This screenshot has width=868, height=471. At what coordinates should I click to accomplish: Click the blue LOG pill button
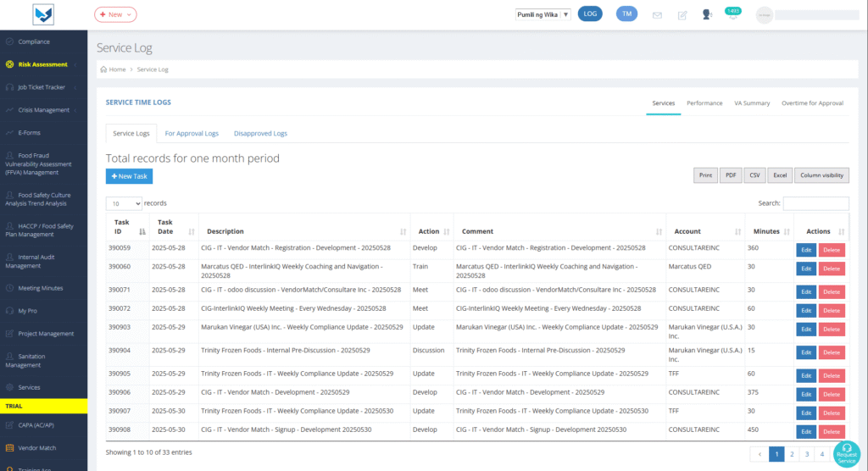tap(590, 14)
